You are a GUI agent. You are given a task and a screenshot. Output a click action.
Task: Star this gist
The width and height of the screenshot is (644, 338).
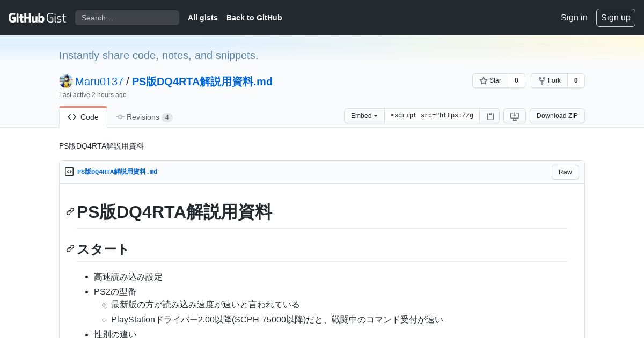point(490,80)
